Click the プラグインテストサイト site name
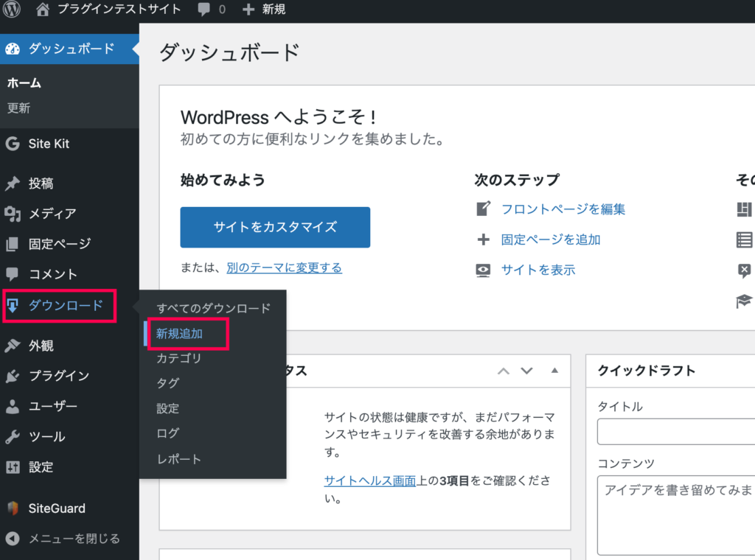 [119, 9]
